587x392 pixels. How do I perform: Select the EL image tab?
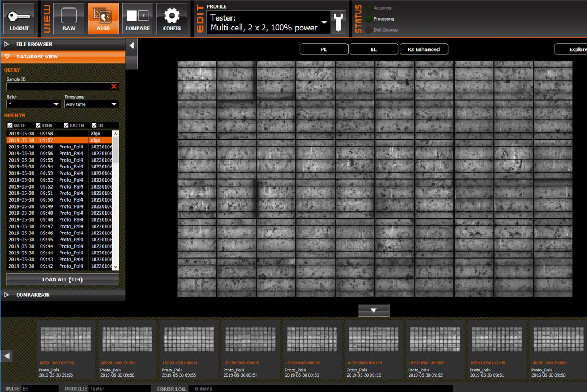click(x=374, y=49)
